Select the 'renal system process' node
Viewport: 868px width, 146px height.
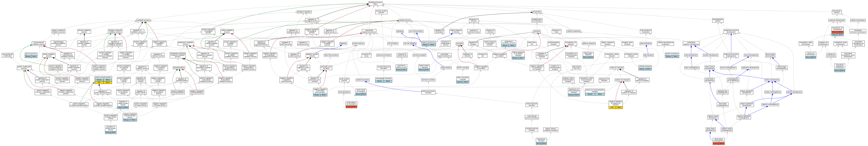pyautogui.click(x=344, y=80)
